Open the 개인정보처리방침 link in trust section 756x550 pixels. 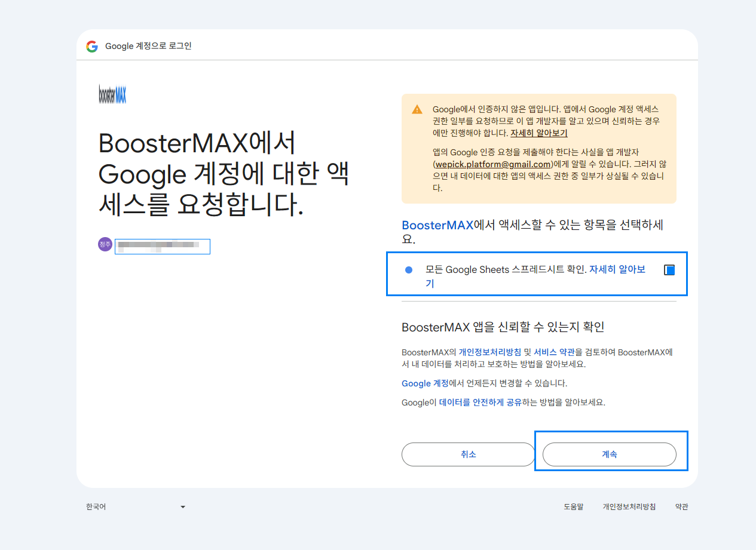(x=489, y=352)
